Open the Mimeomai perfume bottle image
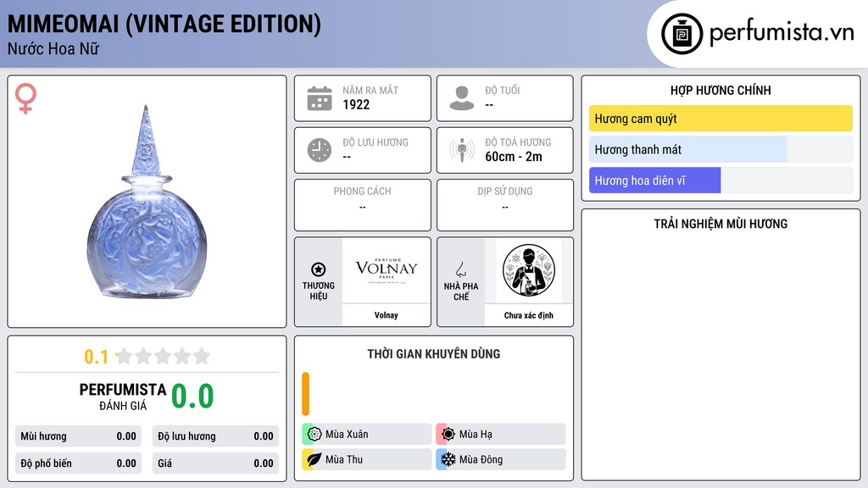This screenshot has width=868, height=488. point(147,202)
